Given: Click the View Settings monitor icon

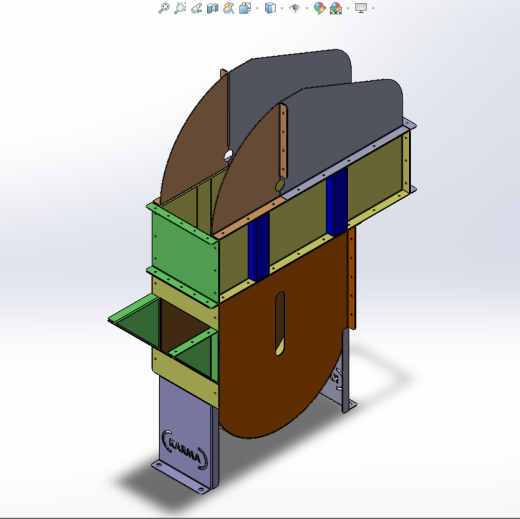Looking at the screenshot, I should pyautogui.click(x=361, y=8).
